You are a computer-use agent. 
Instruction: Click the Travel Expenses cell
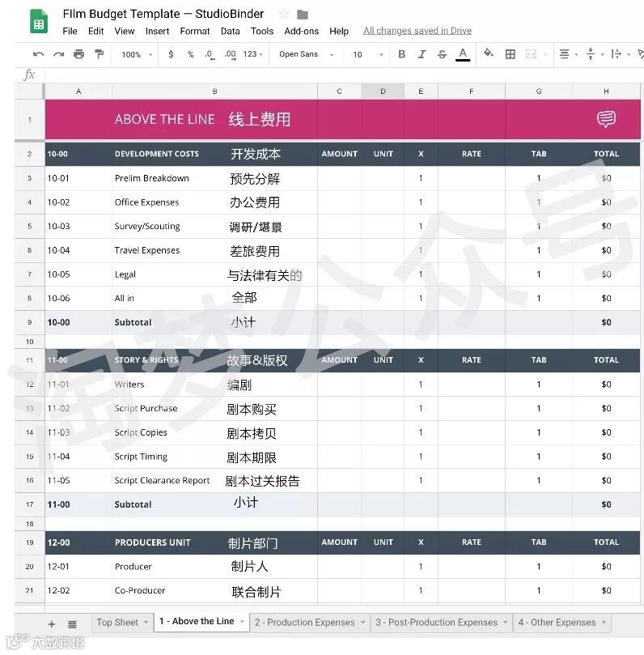coord(214,251)
